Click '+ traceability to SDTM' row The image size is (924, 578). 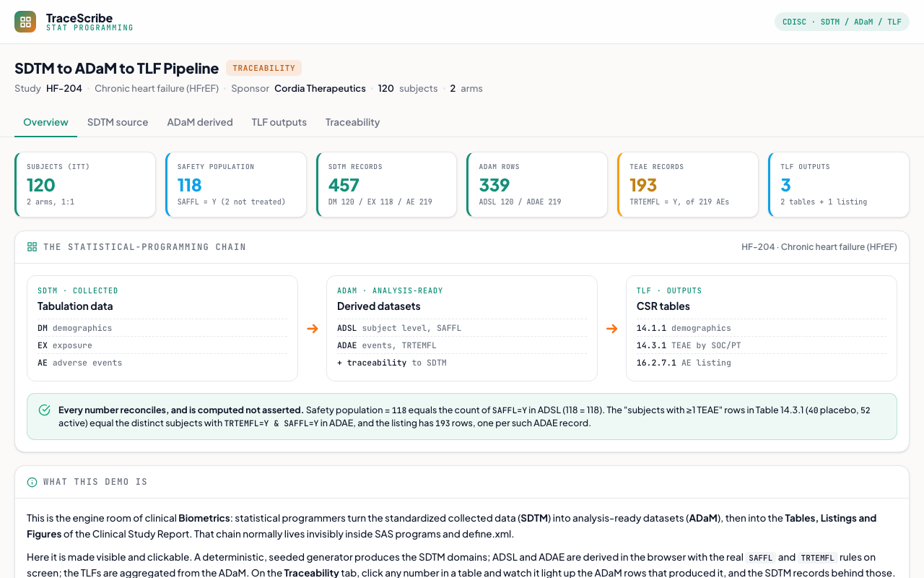tap(462, 363)
